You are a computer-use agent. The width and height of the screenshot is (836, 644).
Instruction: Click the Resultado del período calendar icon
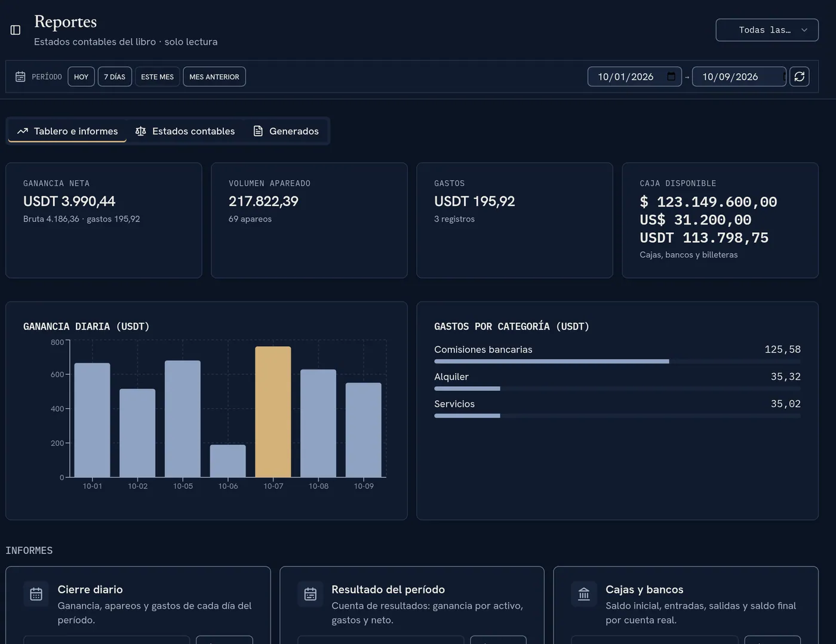310,594
